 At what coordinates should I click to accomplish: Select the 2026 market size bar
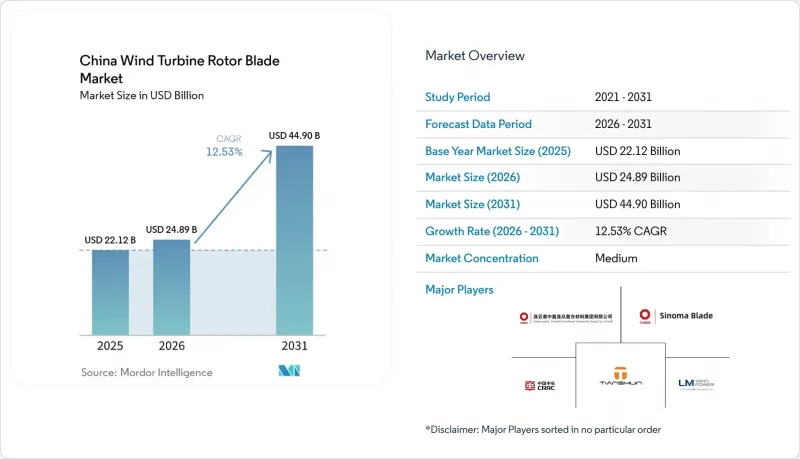[171, 287]
